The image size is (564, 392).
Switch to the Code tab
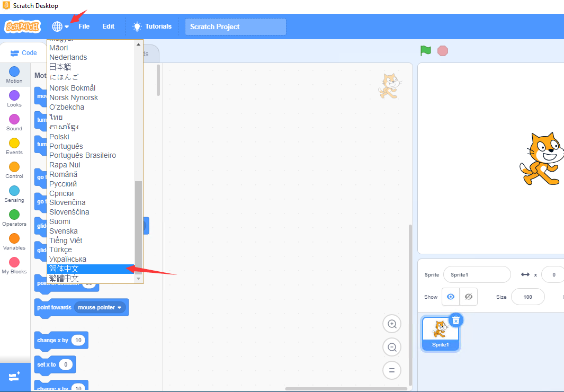point(24,53)
